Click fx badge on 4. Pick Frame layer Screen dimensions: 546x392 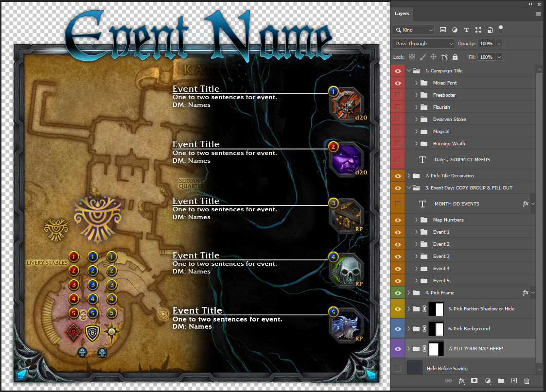tap(526, 293)
